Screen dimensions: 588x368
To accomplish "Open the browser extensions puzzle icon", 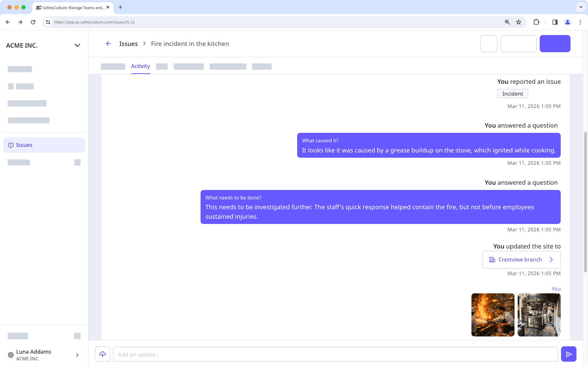I will point(536,22).
